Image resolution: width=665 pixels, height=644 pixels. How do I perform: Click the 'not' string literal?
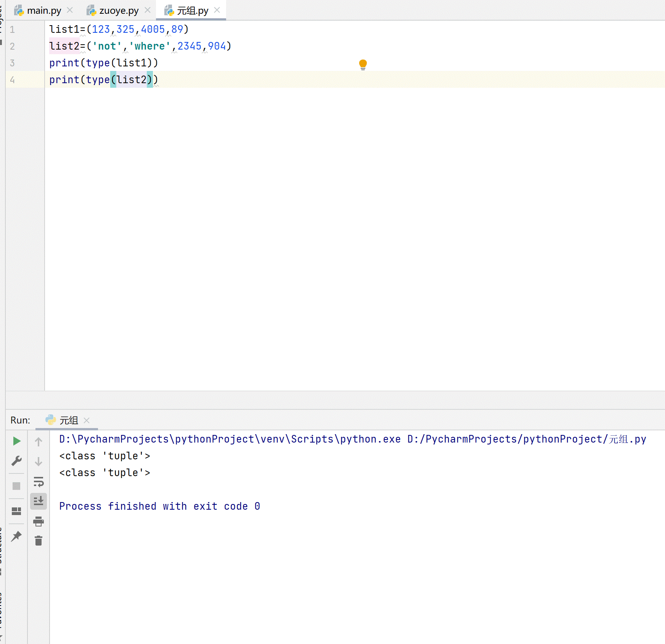coord(107,46)
